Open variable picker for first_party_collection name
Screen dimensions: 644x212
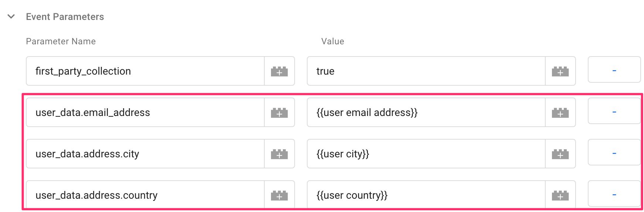(x=279, y=71)
